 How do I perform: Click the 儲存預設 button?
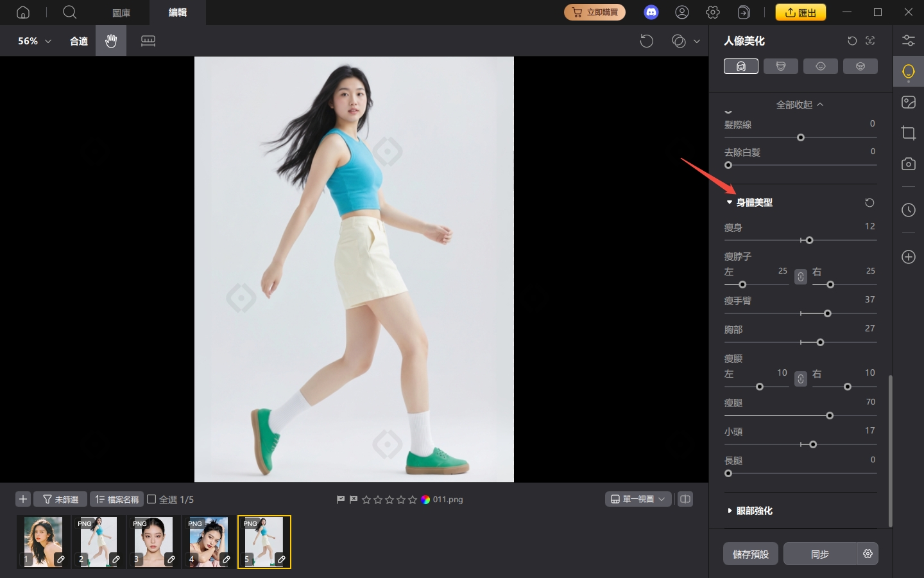click(x=750, y=554)
